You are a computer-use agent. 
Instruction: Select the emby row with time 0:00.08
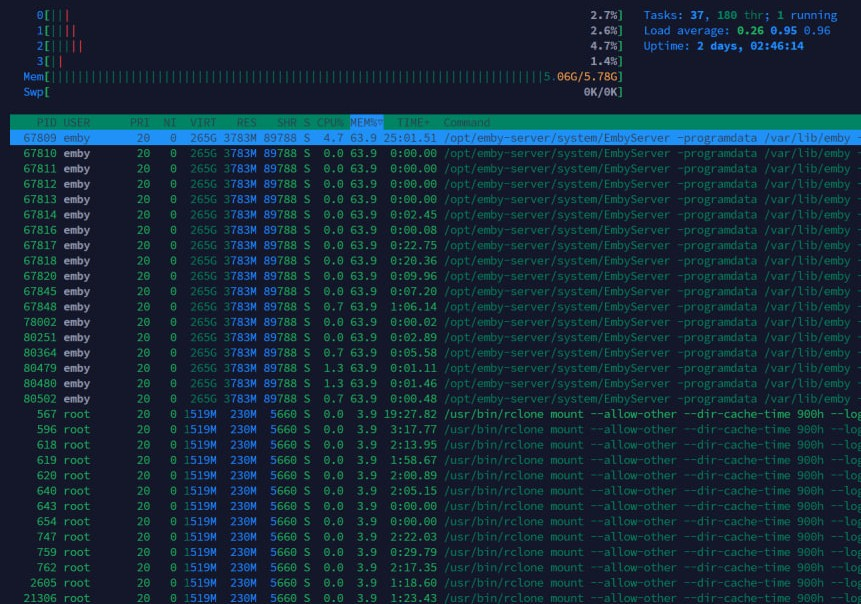[x=435, y=230]
